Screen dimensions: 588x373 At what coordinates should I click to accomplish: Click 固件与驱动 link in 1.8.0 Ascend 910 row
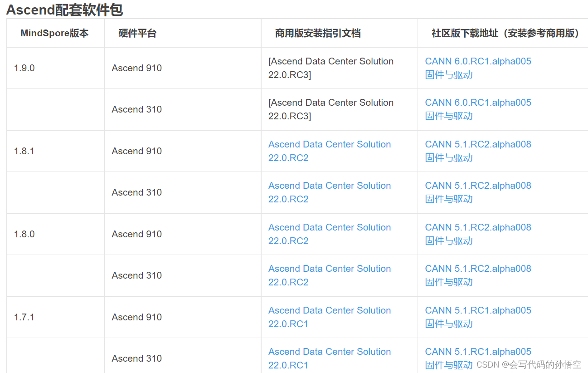(449, 241)
